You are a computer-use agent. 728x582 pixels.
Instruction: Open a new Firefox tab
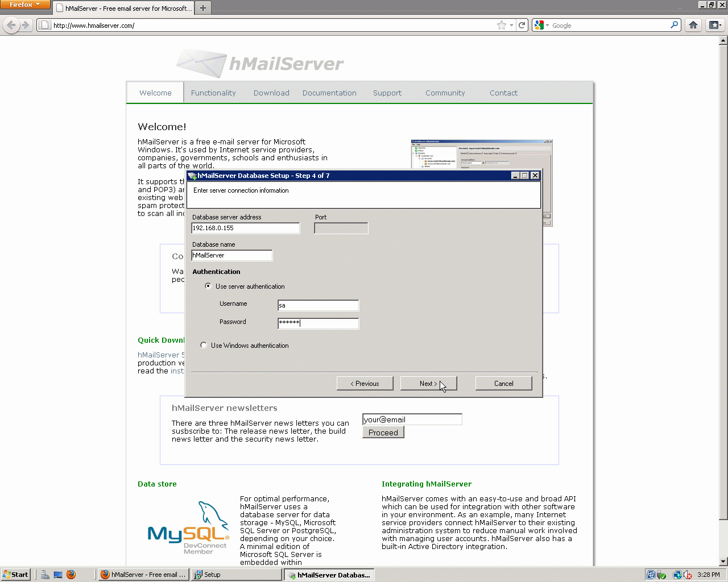203,8
